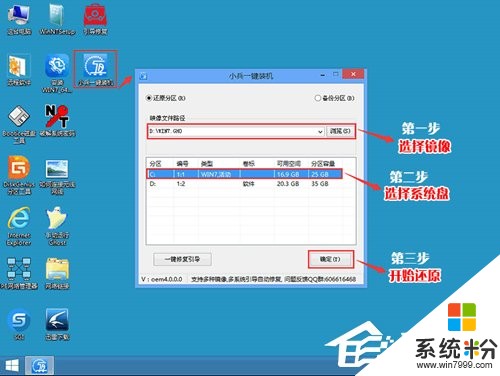Viewport: 500px width, 376px height.
Task: Launch the blue SGI desktop icon
Action: 19,324
